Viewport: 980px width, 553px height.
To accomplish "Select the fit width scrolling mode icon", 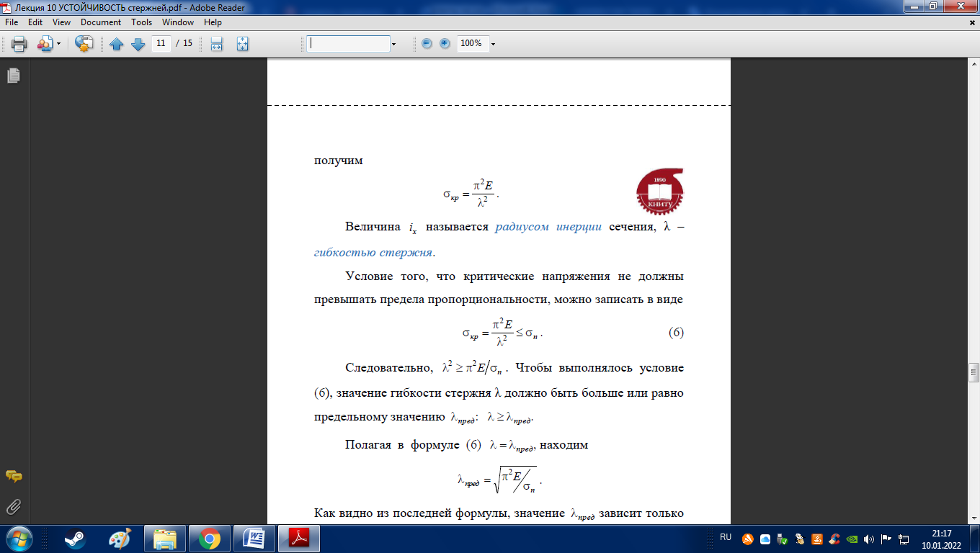I will click(x=216, y=44).
